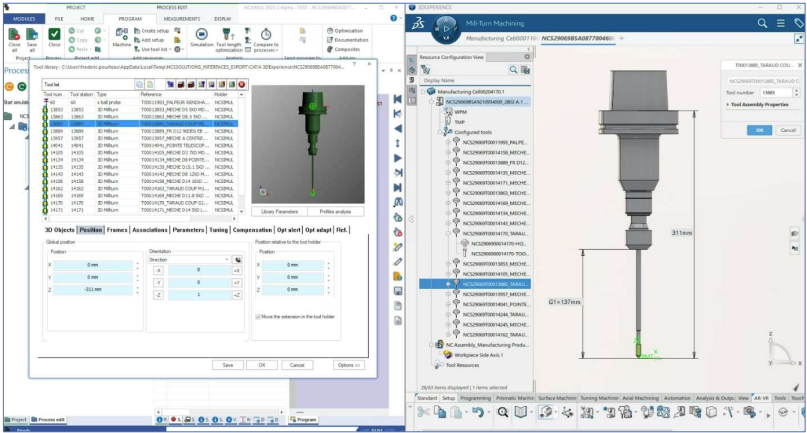Click play forward arrow in NCSIMUL sidebar
Viewport: 807px width, 433px height.
[x=397, y=158]
